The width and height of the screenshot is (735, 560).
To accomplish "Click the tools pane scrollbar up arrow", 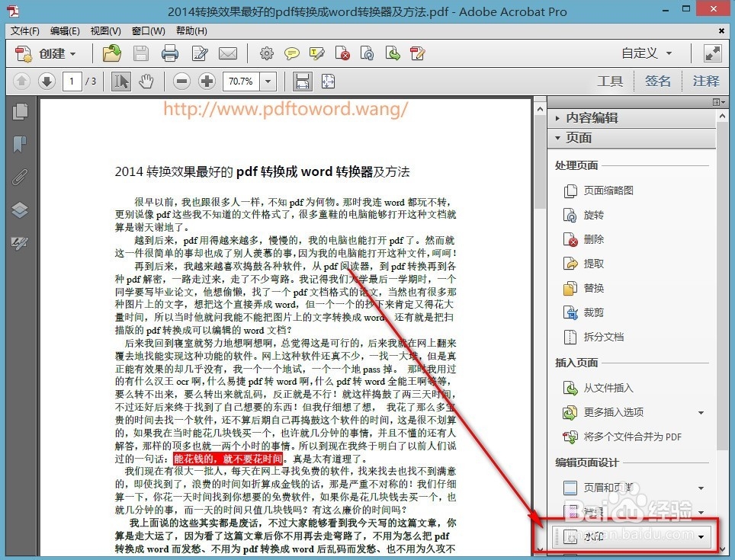I will coord(722,115).
